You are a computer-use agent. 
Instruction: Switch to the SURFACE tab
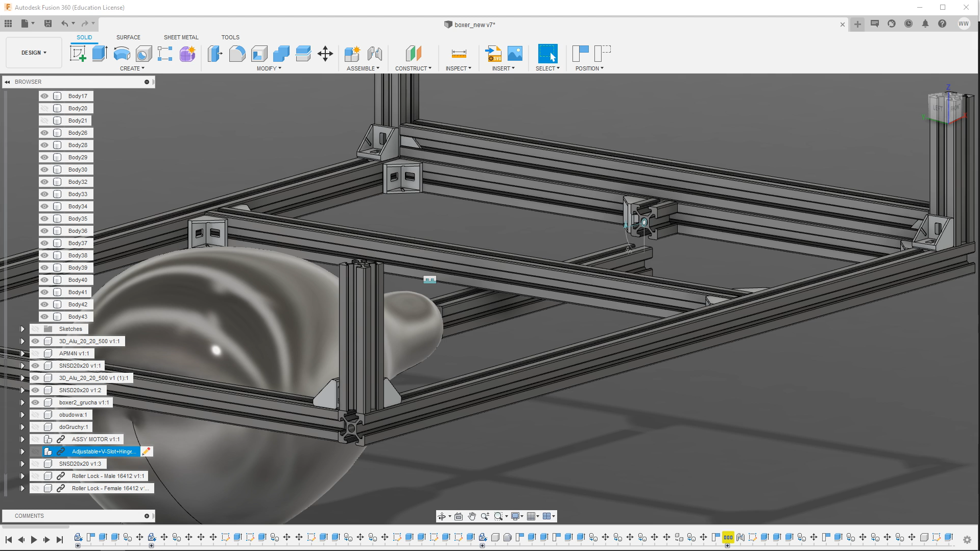click(128, 37)
